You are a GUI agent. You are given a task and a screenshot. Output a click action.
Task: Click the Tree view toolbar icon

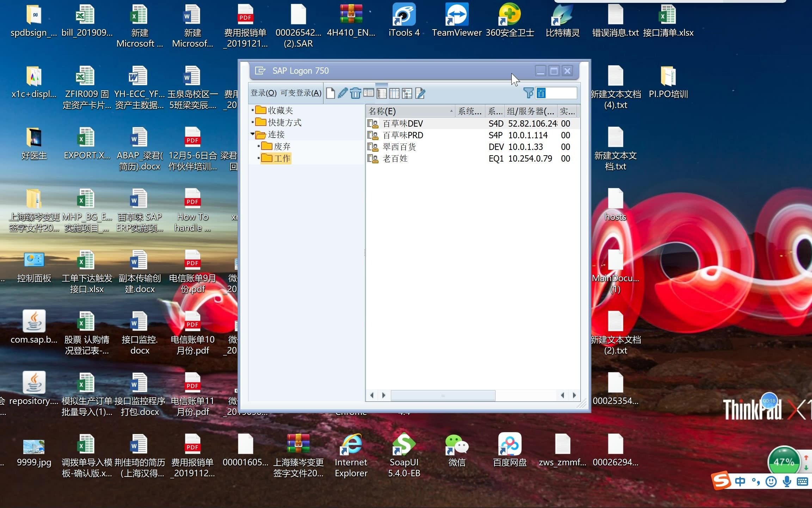pyautogui.click(x=407, y=93)
